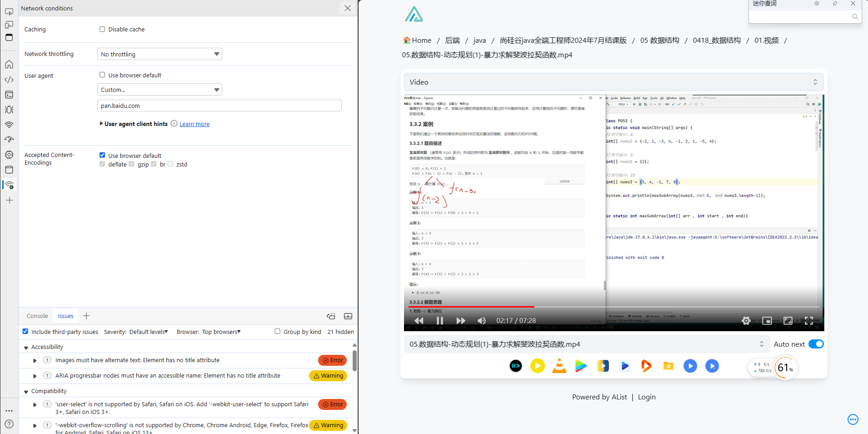Turn off Auto next toggle
The height and width of the screenshot is (434, 868).
(816, 344)
